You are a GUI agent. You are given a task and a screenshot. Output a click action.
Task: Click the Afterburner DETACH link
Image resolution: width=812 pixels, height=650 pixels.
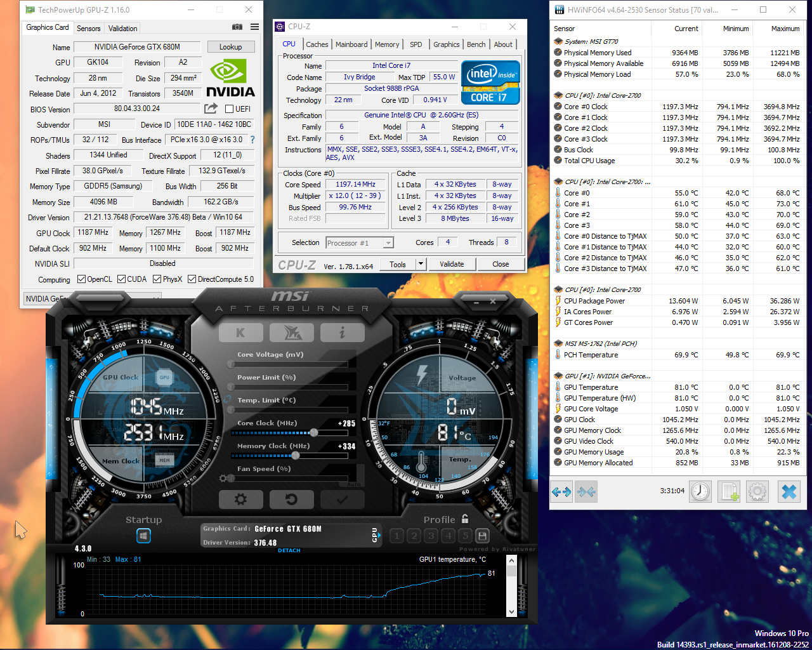pos(289,550)
